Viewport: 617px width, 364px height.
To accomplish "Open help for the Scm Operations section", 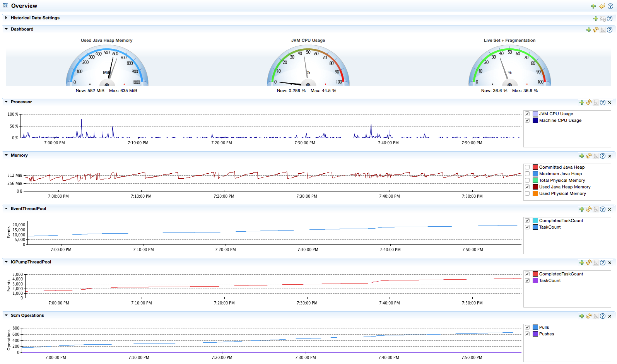I will point(603,316).
